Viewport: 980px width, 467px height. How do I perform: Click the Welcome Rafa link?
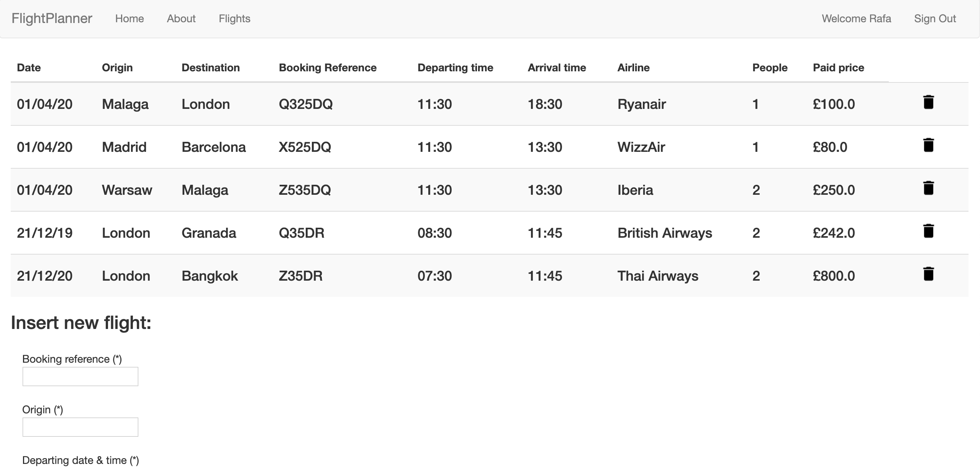click(x=856, y=18)
